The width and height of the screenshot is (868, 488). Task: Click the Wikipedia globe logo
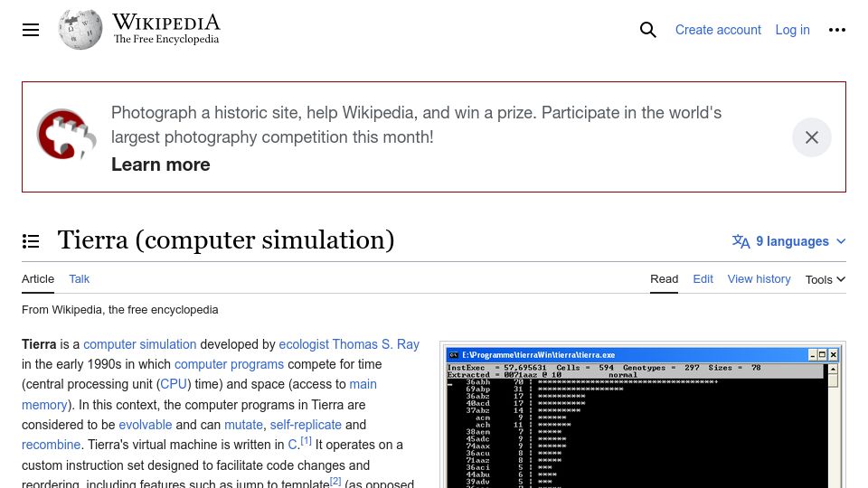[80, 29]
